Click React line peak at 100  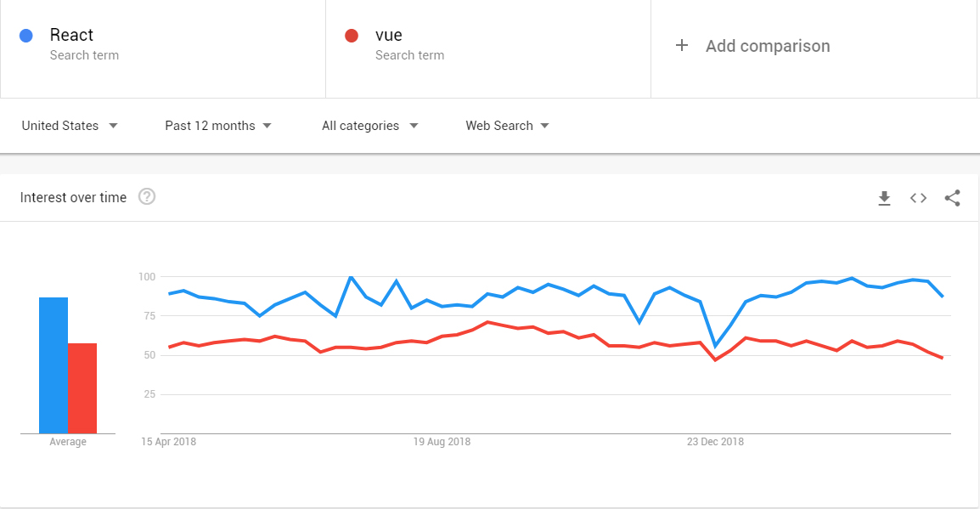tap(351, 276)
